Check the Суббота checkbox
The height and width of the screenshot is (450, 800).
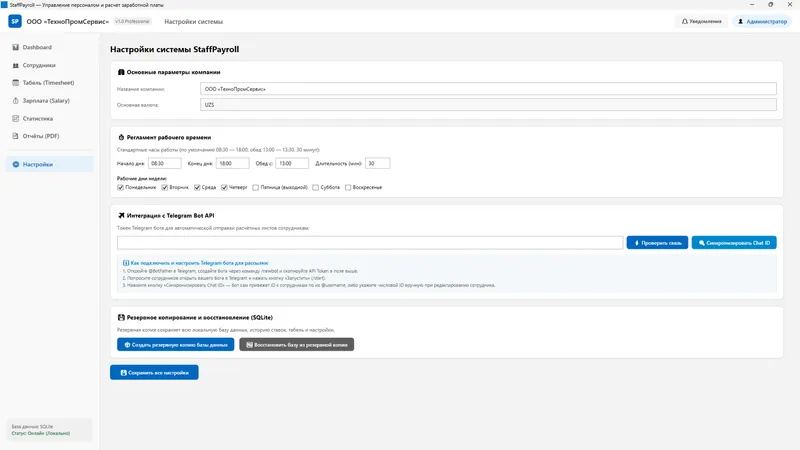coord(315,187)
